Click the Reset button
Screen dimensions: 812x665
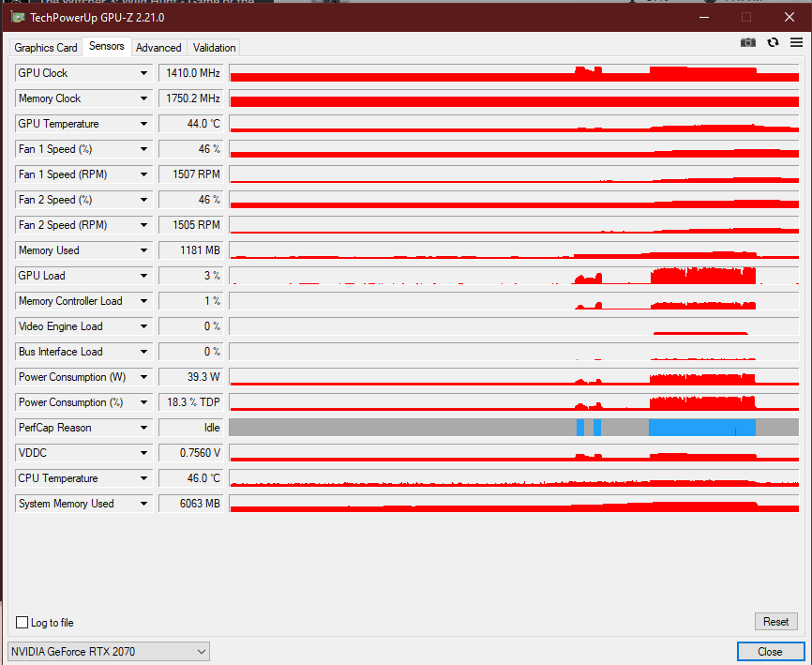pos(775,622)
